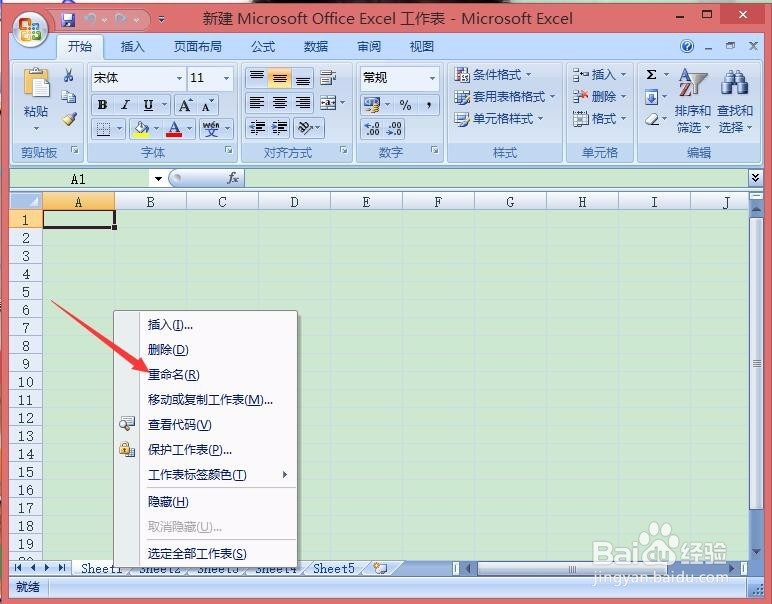The width and height of the screenshot is (772, 604).
Task: Toggle Italic formatting
Action: pyautogui.click(x=125, y=105)
